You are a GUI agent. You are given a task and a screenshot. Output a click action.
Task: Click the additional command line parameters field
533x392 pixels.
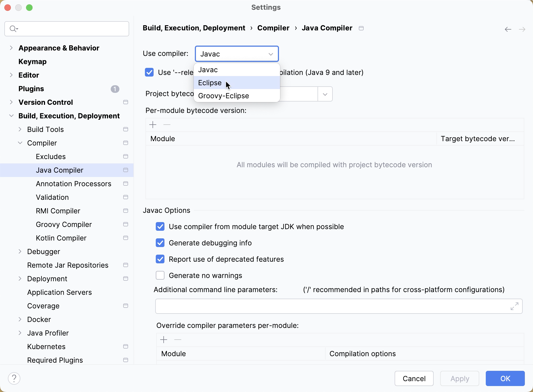pos(339,306)
